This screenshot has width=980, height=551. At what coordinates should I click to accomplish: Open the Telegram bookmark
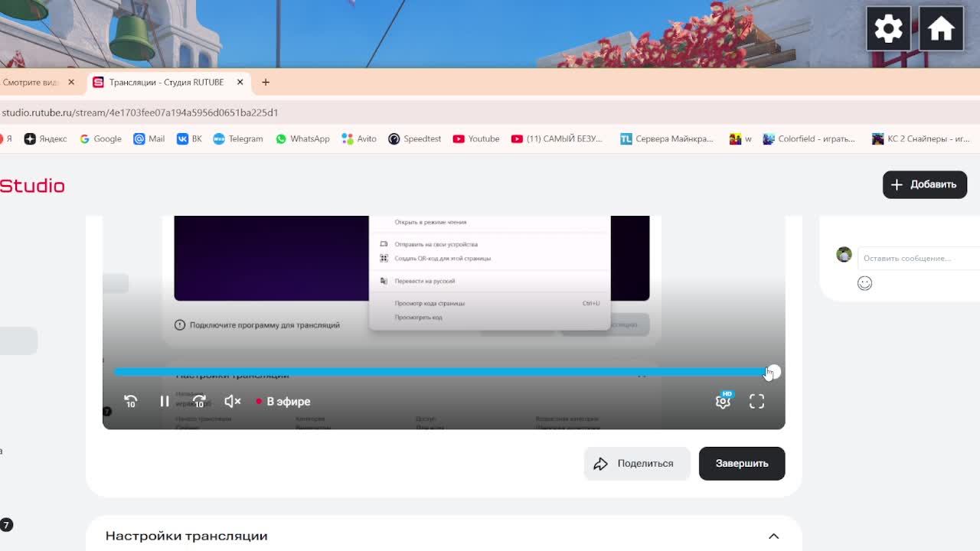pos(237,139)
